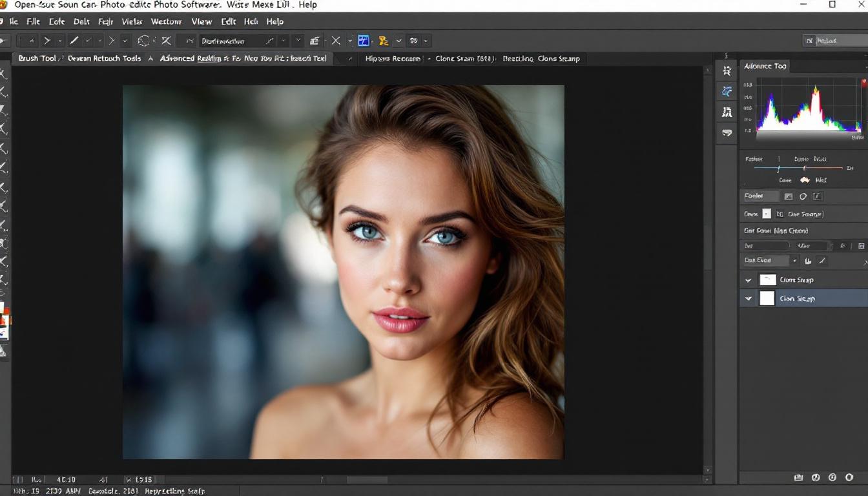Click the large X icon in toolbar

coord(336,41)
